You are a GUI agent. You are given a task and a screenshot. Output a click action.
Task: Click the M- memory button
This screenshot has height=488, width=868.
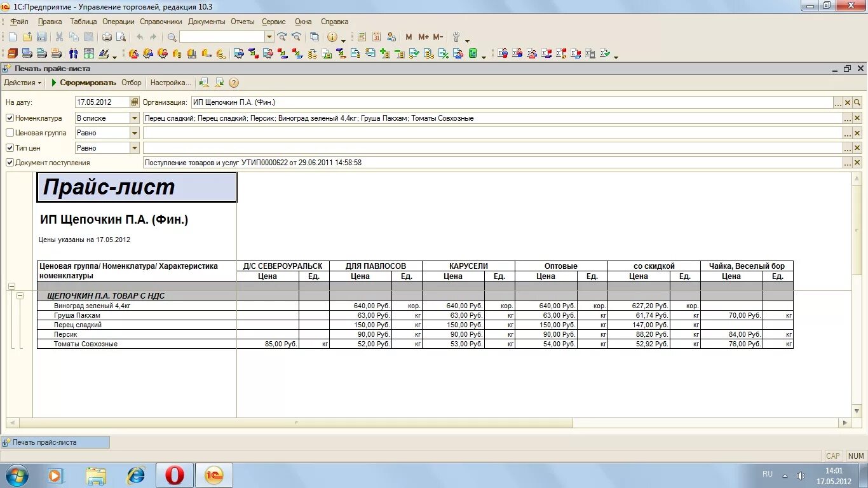tap(438, 37)
